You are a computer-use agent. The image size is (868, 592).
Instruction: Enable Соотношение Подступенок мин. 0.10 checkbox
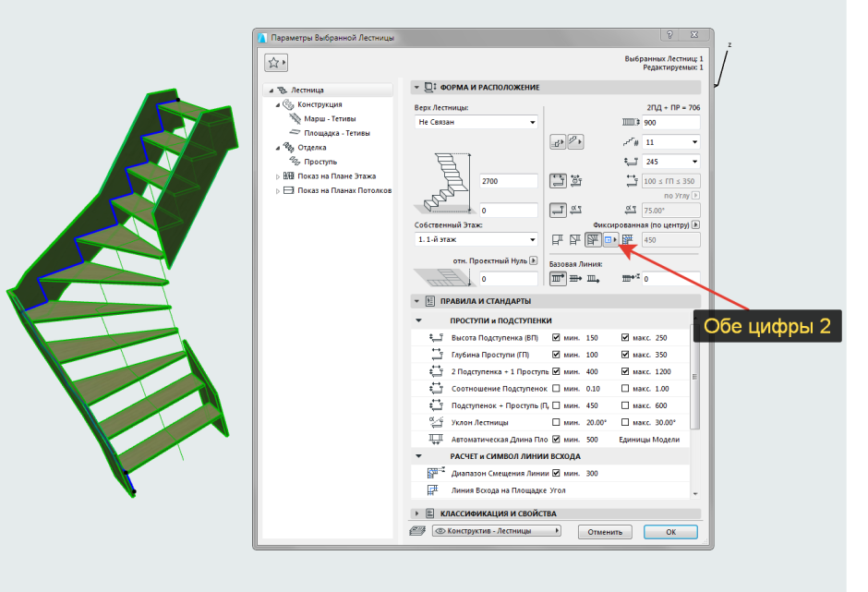(556, 388)
